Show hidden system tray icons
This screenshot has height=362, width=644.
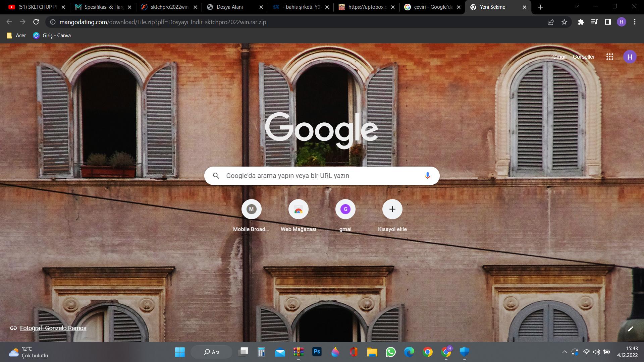tap(565, 352)
